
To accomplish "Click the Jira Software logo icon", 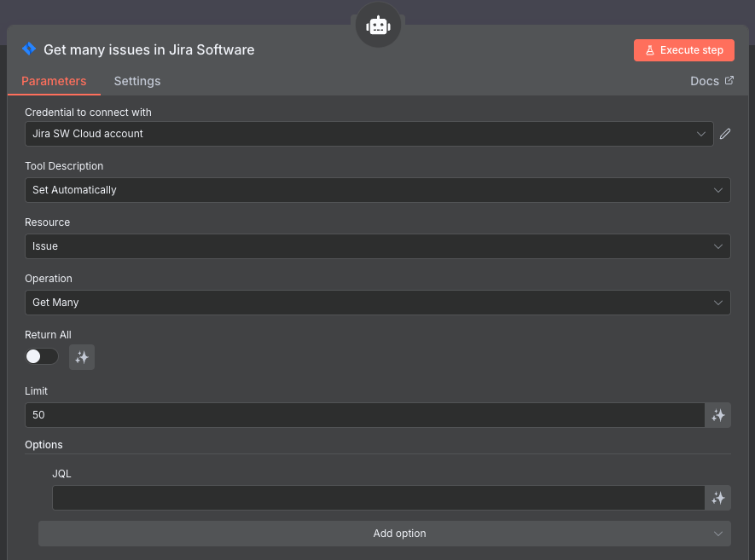I will point(29,49).
